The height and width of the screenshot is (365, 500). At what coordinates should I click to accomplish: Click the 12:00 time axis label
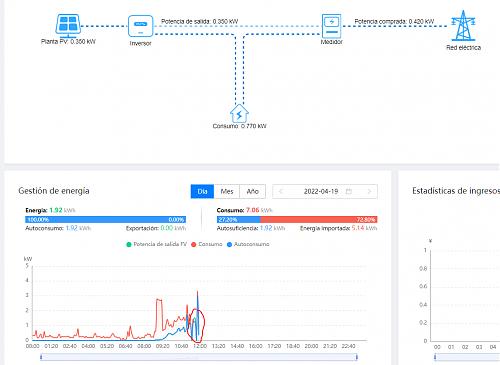point(200,346)
